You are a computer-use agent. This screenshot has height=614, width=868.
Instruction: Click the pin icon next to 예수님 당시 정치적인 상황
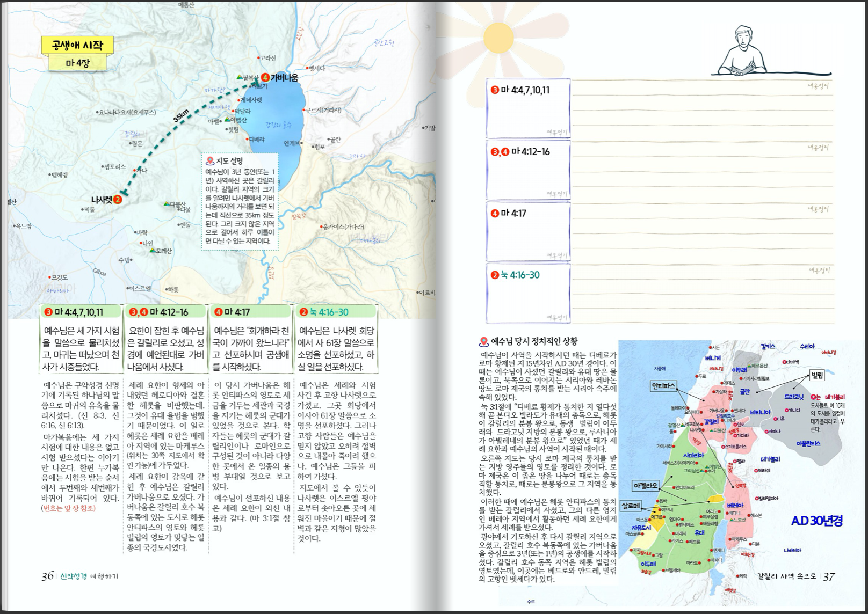point(483,341)
